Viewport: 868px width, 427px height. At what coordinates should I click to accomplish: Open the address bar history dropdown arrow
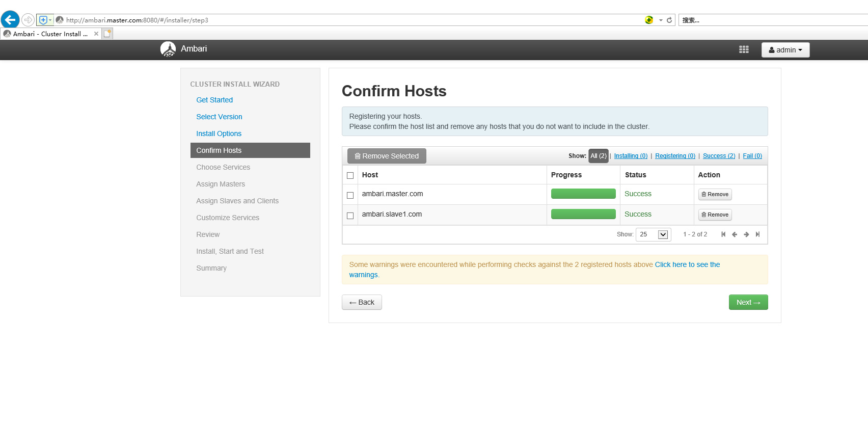click(x=661, y=20)
